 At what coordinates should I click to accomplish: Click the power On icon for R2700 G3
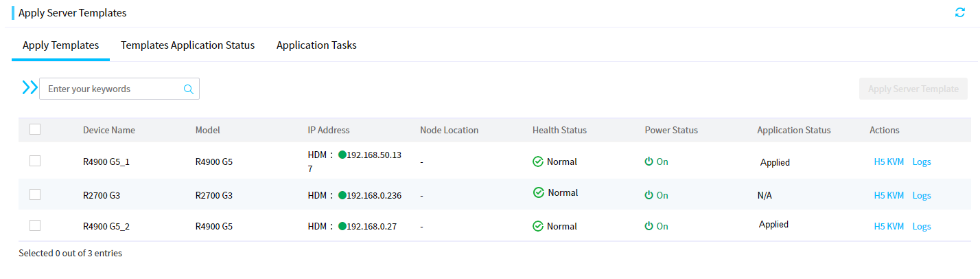click(x=649, y=195)
